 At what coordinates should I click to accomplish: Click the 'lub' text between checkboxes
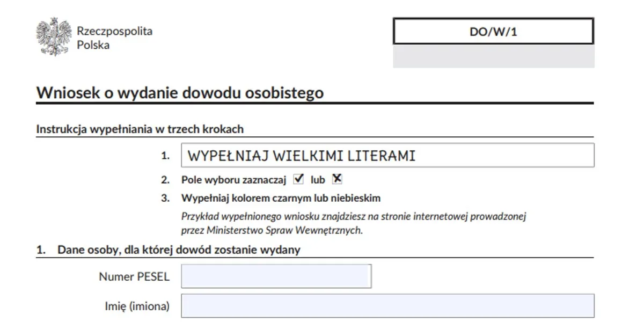(x=318, y=179)
